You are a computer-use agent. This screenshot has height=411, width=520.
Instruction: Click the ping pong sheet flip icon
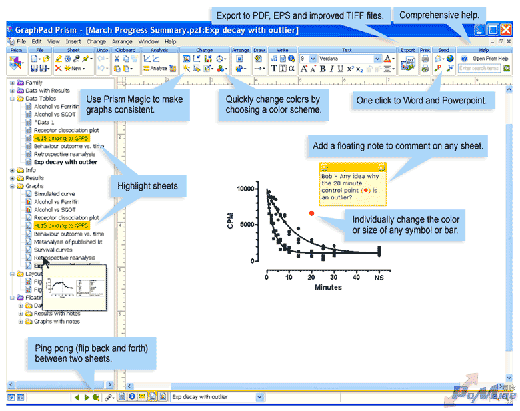(96, 397)
